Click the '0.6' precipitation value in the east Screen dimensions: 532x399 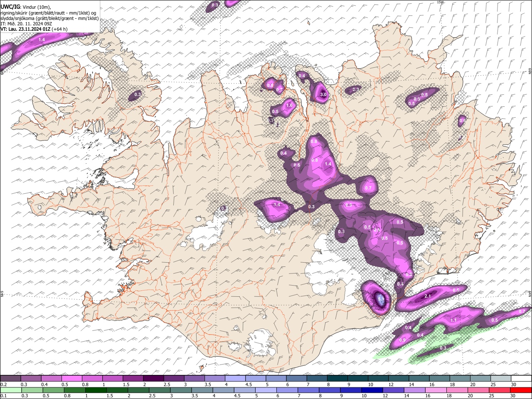click(462, 120)
